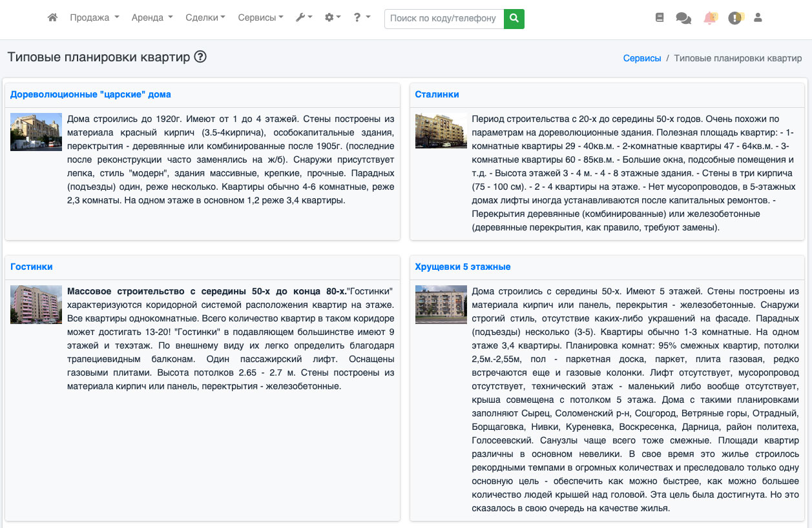Expand the Продажа dropdown menu

point(94,18)
